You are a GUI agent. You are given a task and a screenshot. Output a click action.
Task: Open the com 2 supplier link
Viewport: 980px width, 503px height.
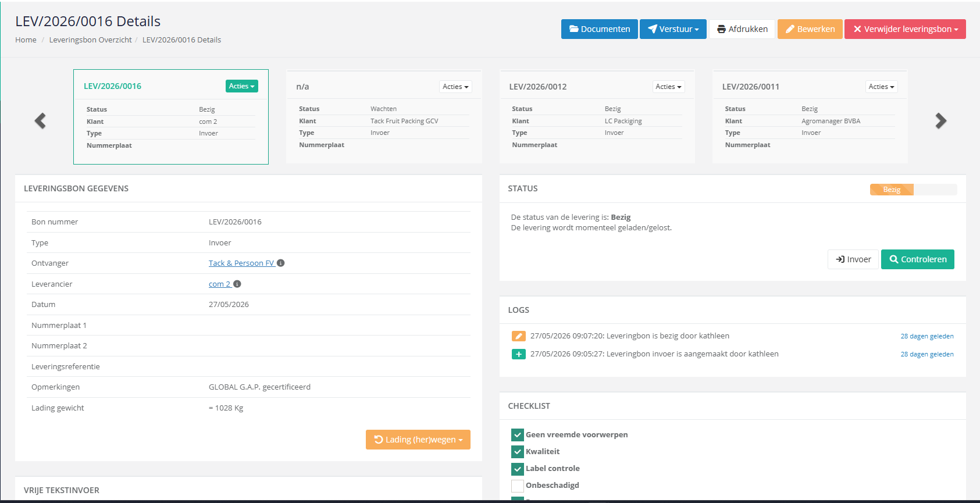pos(219,284)
